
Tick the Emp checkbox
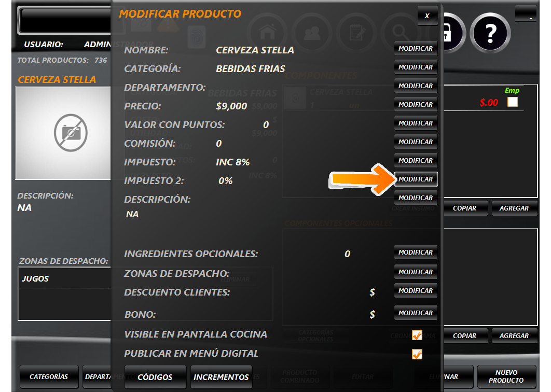(512, 102)
